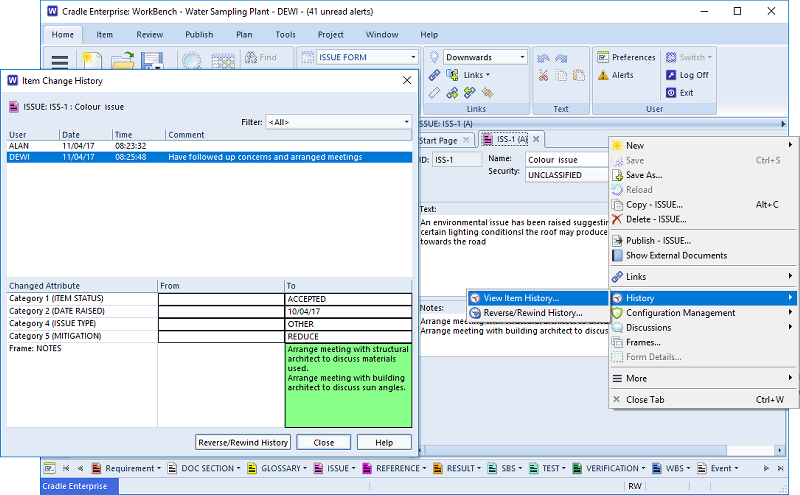Click the form icon beside ISSUE FORM

pyautogui.click(x=308, y=57)
